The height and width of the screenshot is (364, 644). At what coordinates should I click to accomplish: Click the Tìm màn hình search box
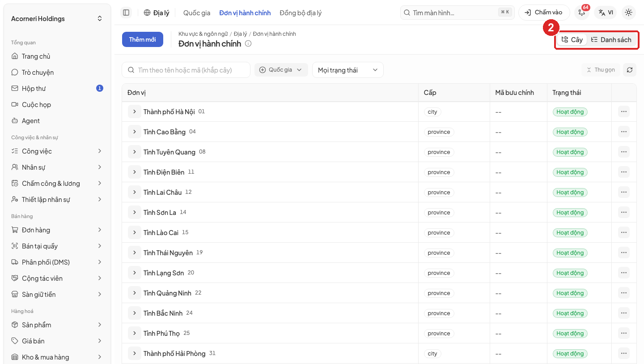457,13
